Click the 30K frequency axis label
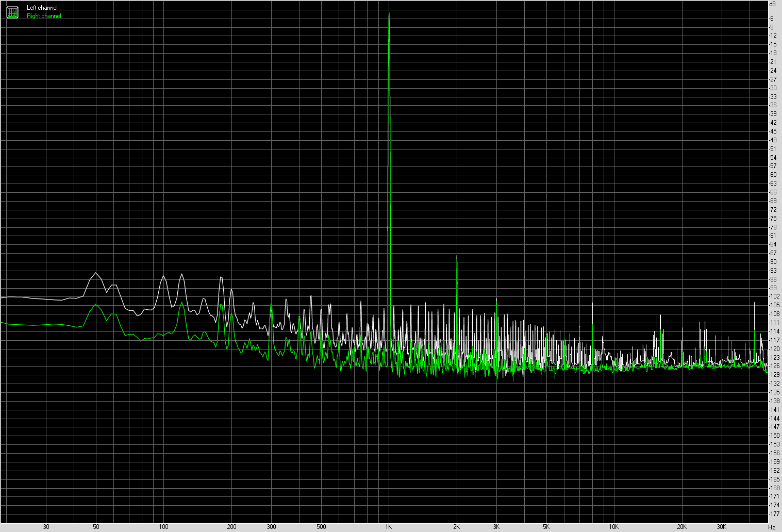The image size is (782, 532). pyautogui.click(x=722, y=527)
